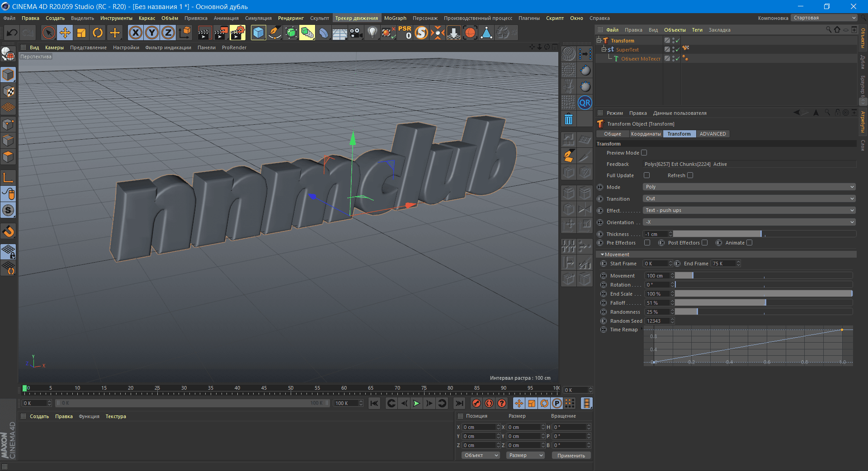Toggle Autokeying red button
868x471 pixels.
tap(489, 403)
